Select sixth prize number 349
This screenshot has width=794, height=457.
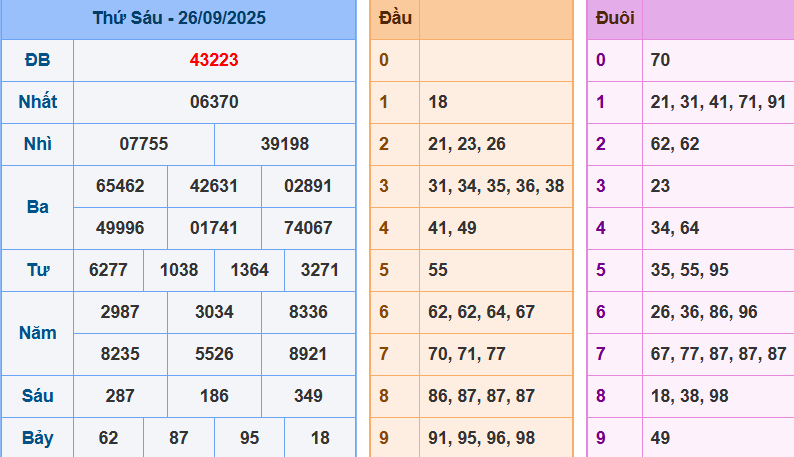click(308, 396)
